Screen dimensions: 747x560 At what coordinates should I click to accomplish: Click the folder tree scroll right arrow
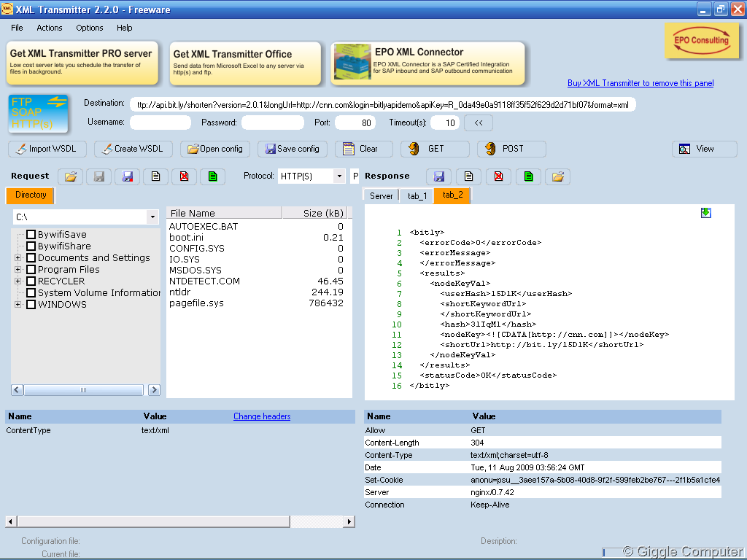pyautogui.click(x=154, y=390)
